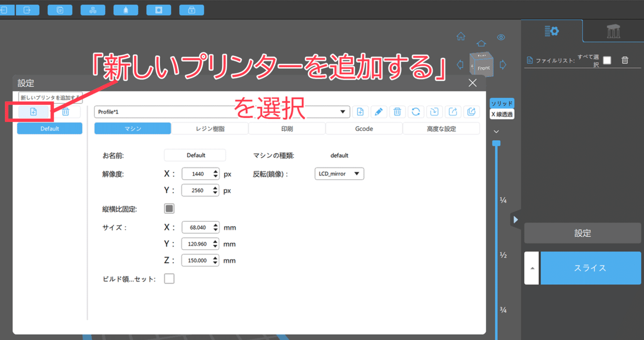Open the Profile*1 dropdown
Viewport: 644px width, 340px height.
(342, 111)
